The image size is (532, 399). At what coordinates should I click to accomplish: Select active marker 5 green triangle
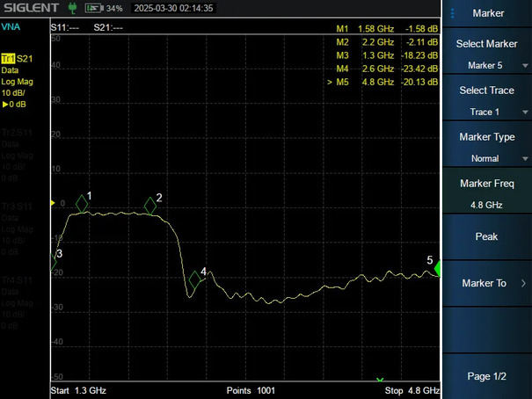tap(437, 268)
